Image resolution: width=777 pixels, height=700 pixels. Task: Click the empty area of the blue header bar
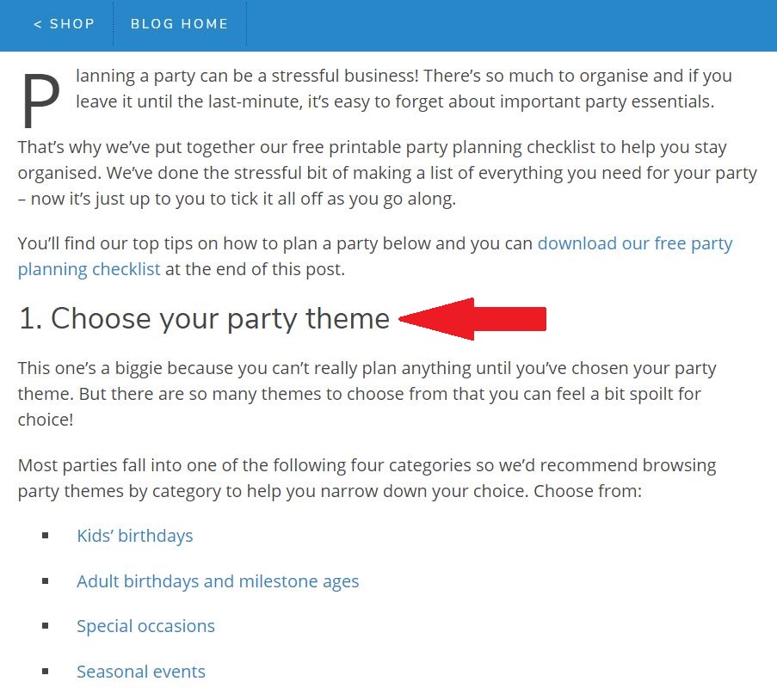[x=516, y=24]
